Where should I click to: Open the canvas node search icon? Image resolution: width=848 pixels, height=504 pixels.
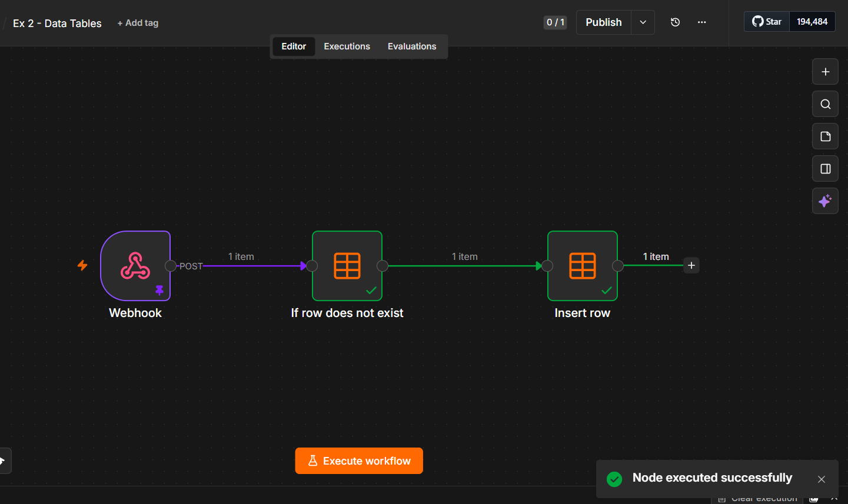[826, 104]
